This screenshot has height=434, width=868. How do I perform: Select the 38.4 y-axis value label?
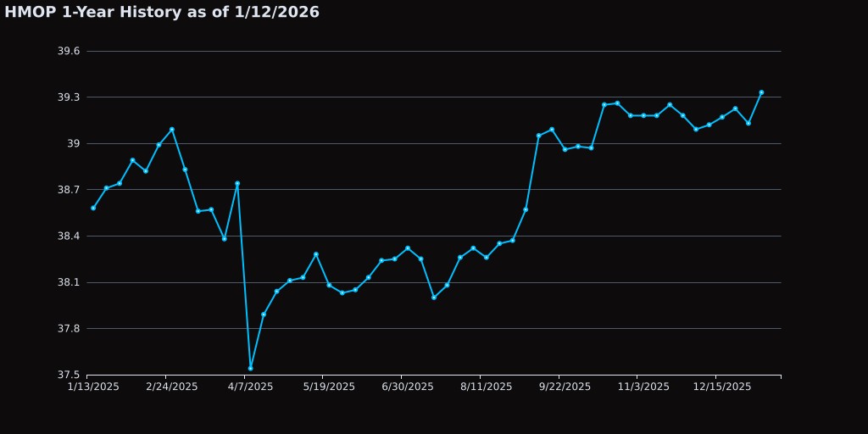coord(69,236)
